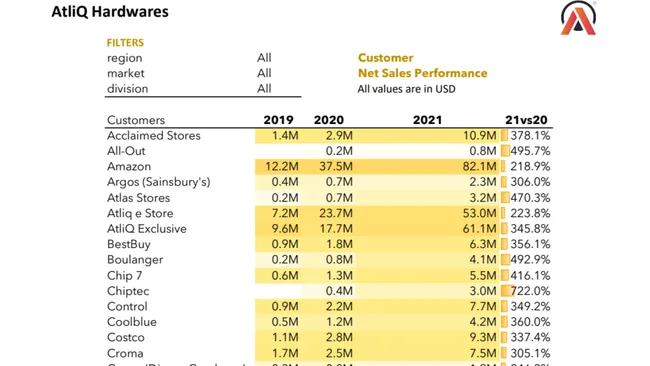Viewport: 650px width, 366px height.
Task: Click the division filter label
Action: coord(127,89)
